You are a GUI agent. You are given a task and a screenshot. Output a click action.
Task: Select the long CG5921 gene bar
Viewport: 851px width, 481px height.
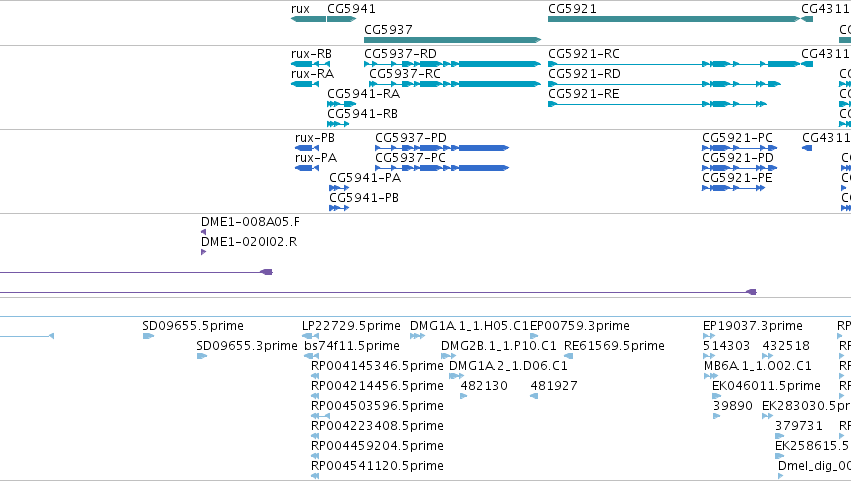[674, 19]
